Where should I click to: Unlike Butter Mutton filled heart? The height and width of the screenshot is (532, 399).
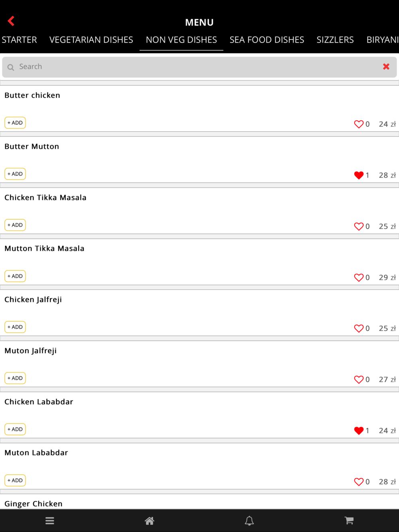point(359,175)
